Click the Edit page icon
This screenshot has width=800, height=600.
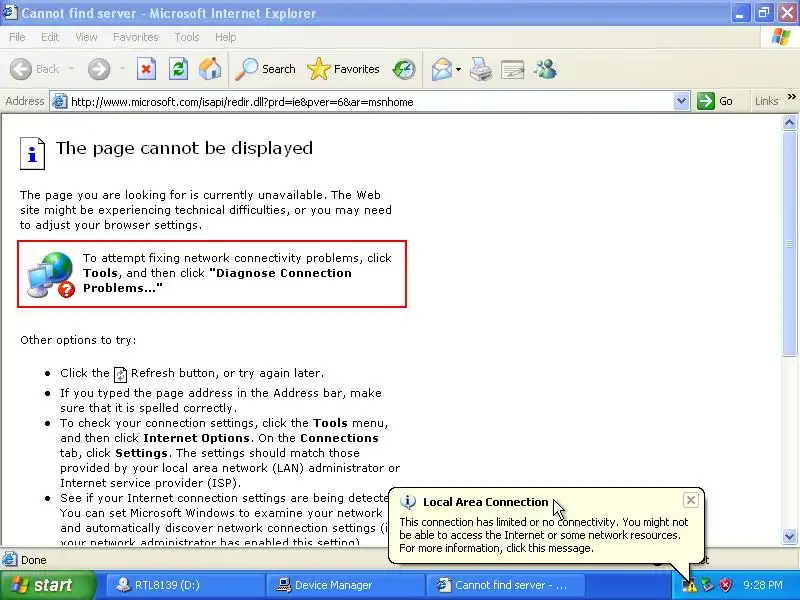[x=513, y=69]
